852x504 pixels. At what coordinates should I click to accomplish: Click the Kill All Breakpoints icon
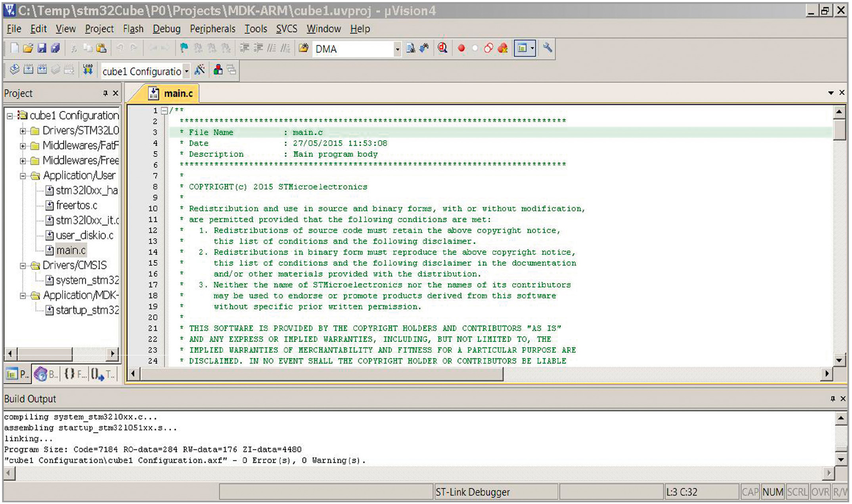pos(503,48)
